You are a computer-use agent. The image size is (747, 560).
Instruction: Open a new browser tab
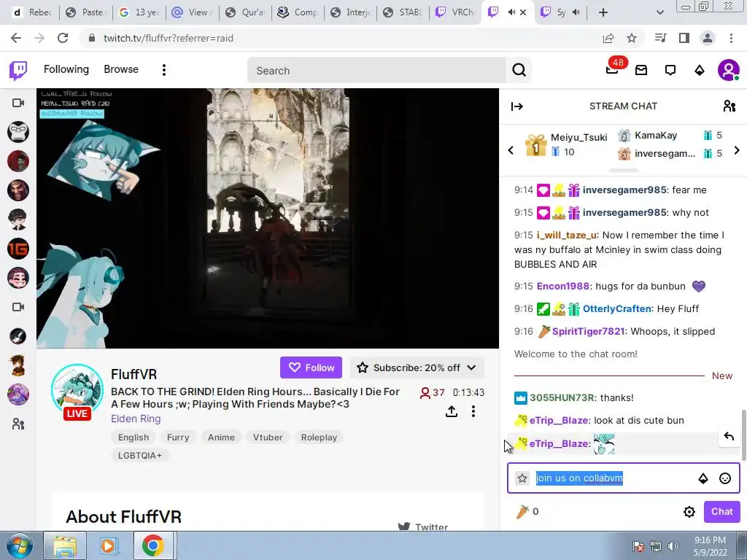point(603,12)
